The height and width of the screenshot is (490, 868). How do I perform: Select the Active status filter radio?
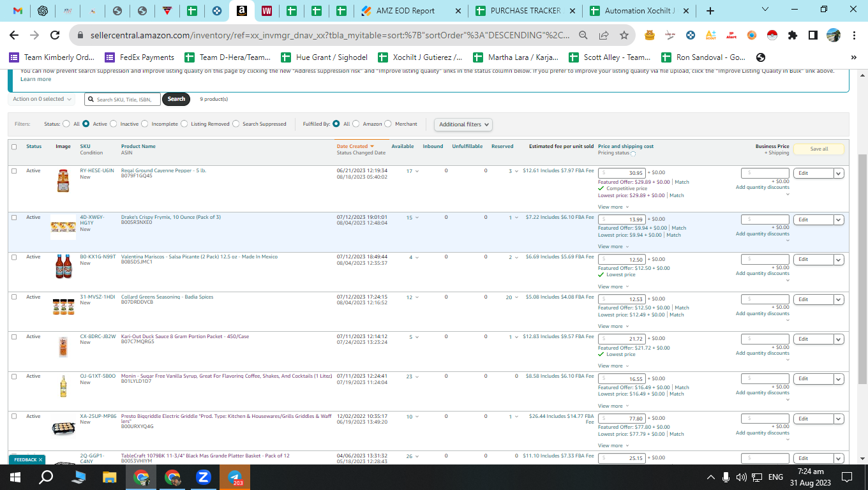(x=86, y=124)
